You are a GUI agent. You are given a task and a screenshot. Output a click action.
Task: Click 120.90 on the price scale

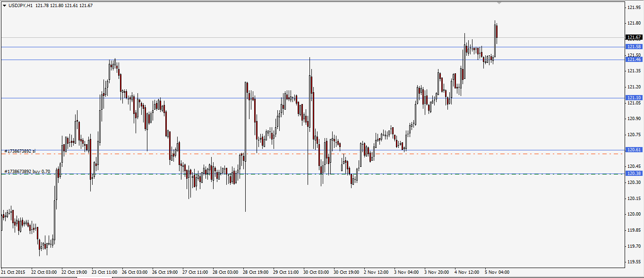click(x=634, y=119)
